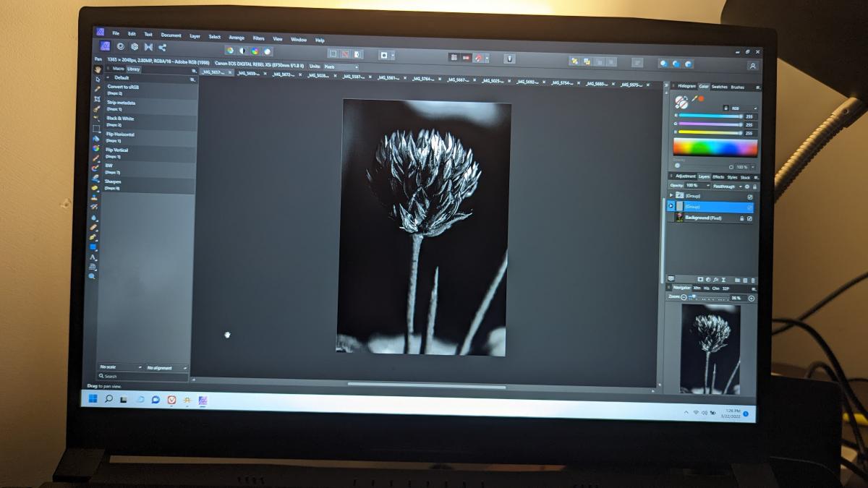
Task: Open the File menu
Action: pos(116,33)
